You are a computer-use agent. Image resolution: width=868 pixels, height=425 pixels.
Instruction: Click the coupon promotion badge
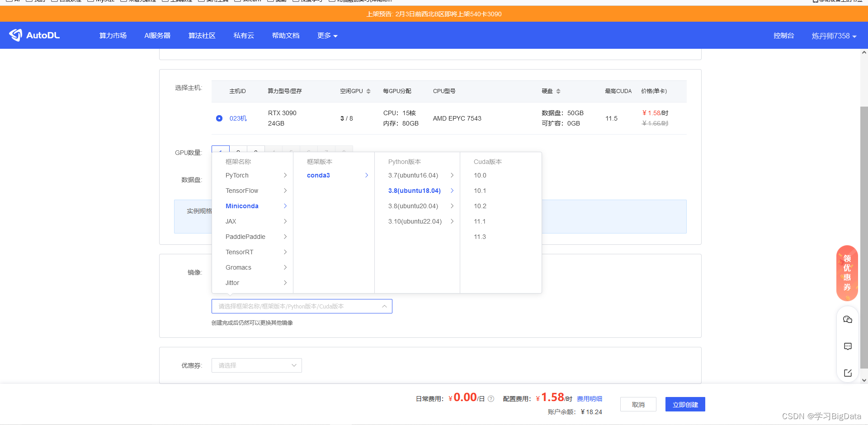(x=847, y=273)
